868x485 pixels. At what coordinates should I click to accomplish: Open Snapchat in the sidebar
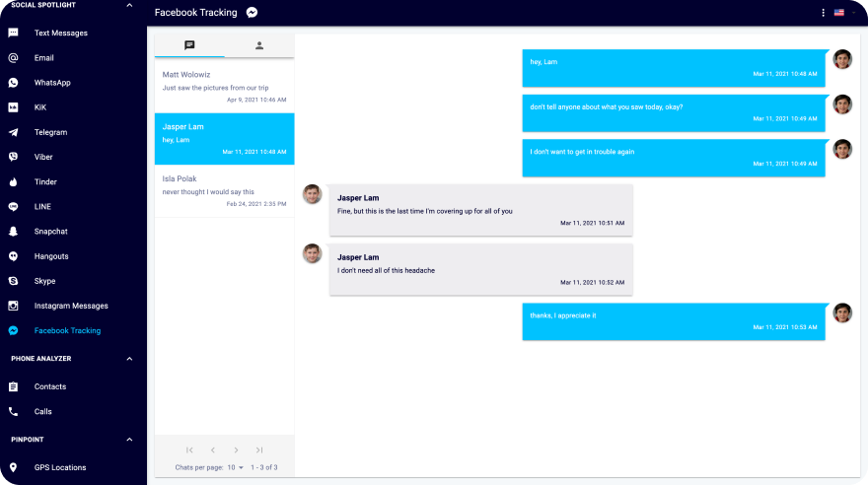51,231
